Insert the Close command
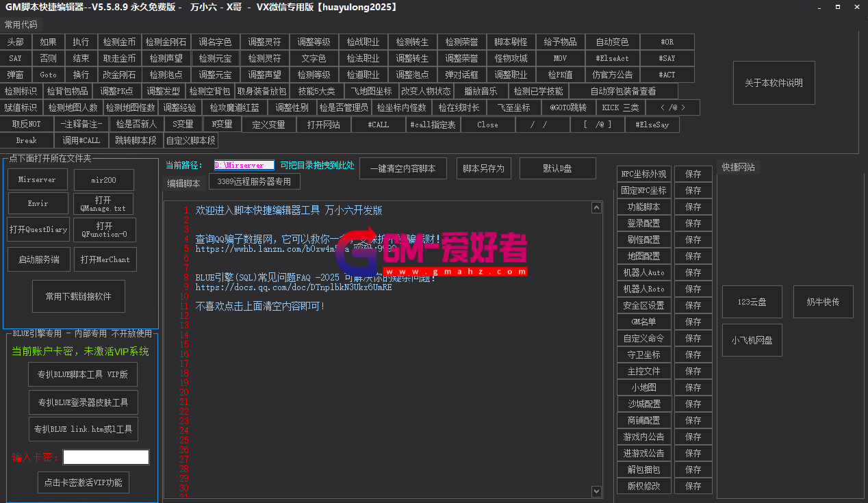 (487, 125)
